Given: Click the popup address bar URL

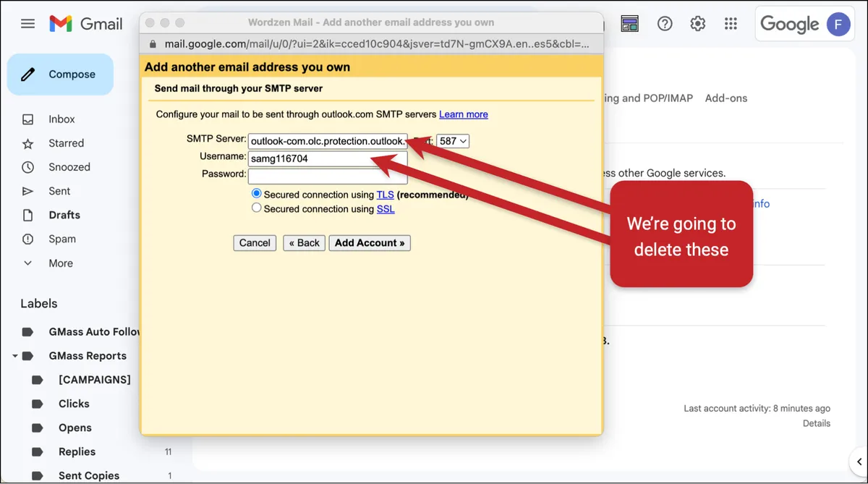Looking at the screenshot, I should [x=376, y=43].
